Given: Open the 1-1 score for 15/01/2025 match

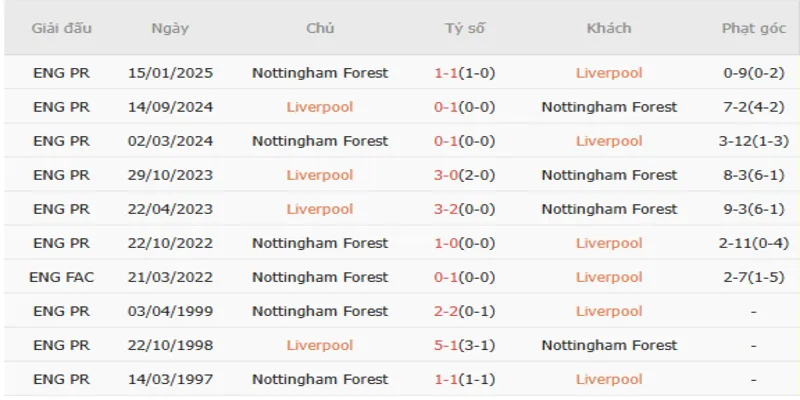Looking at the screenshot, I should point(445,73).
